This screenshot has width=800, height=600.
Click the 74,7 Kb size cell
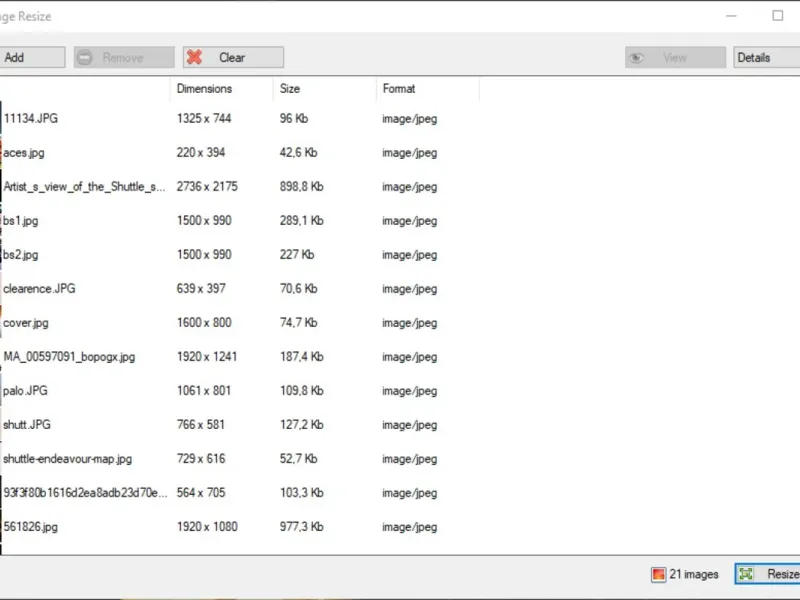click(x=298, y=323)
